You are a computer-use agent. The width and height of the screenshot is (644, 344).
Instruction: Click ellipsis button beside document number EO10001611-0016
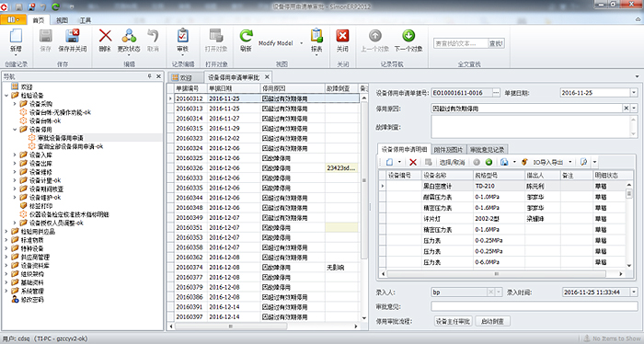(496, 93)
